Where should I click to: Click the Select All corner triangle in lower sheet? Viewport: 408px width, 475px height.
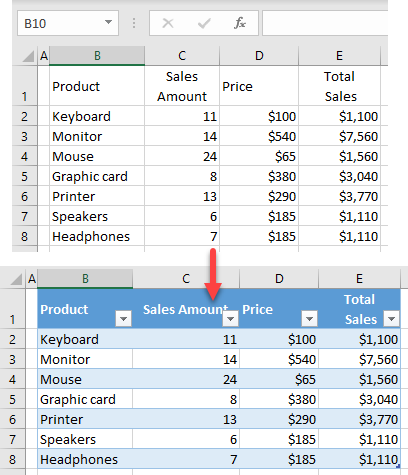coord(16,279)
